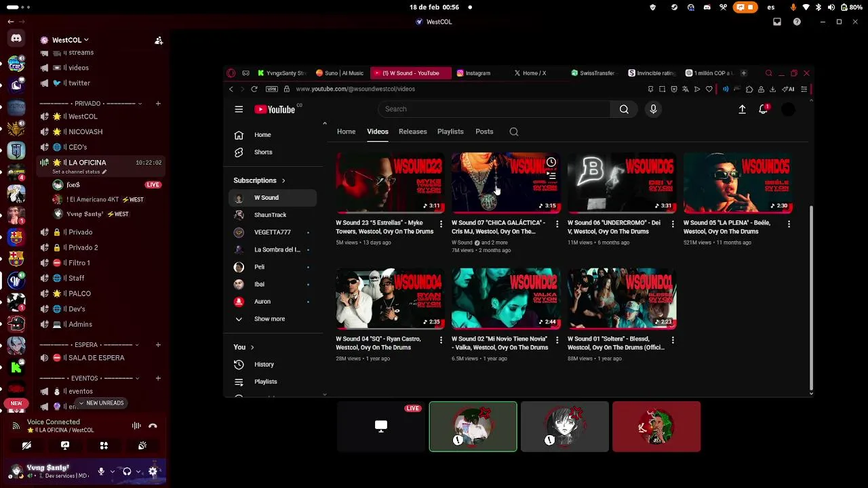Open Subscriptions section chevron
The width and height of the screenshot is (868, 488).
click(x=283, y=180)
